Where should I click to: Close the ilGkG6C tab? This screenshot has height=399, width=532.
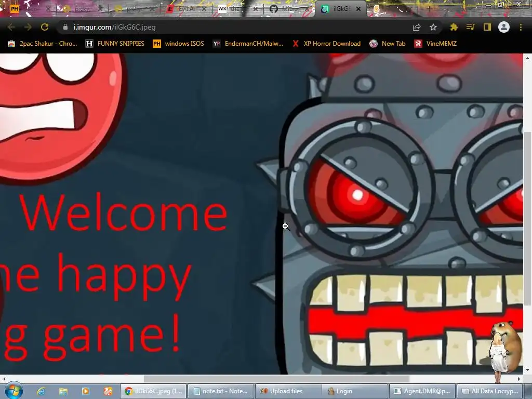(x=358, y=9)
